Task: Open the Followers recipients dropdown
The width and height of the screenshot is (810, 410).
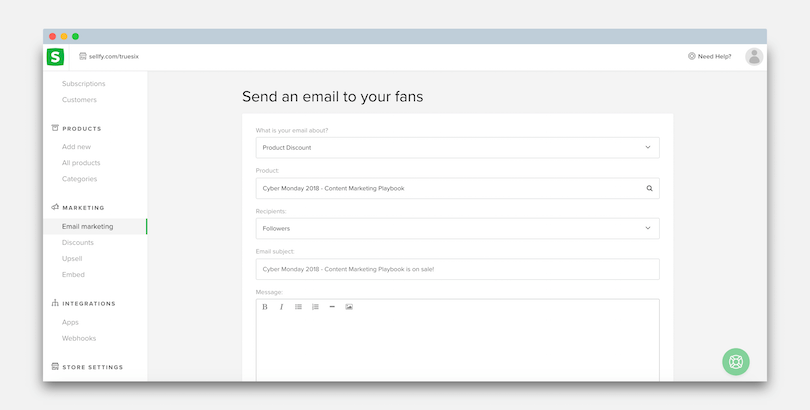Action: (x=458, y=228)
